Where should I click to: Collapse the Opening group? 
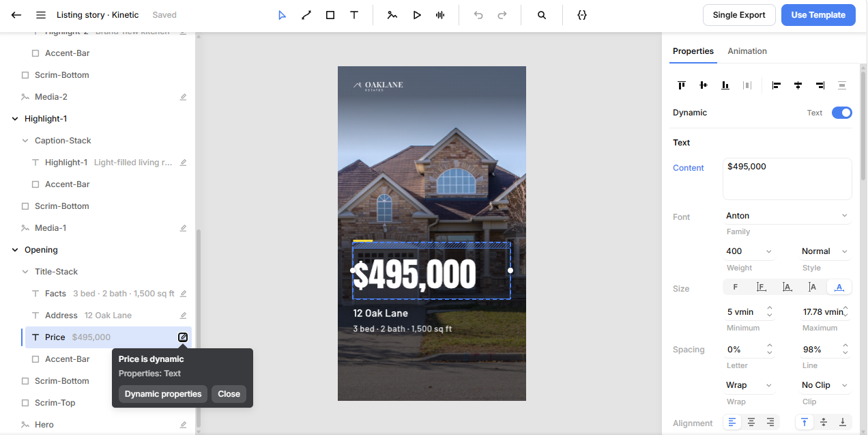tap(15, 250)
